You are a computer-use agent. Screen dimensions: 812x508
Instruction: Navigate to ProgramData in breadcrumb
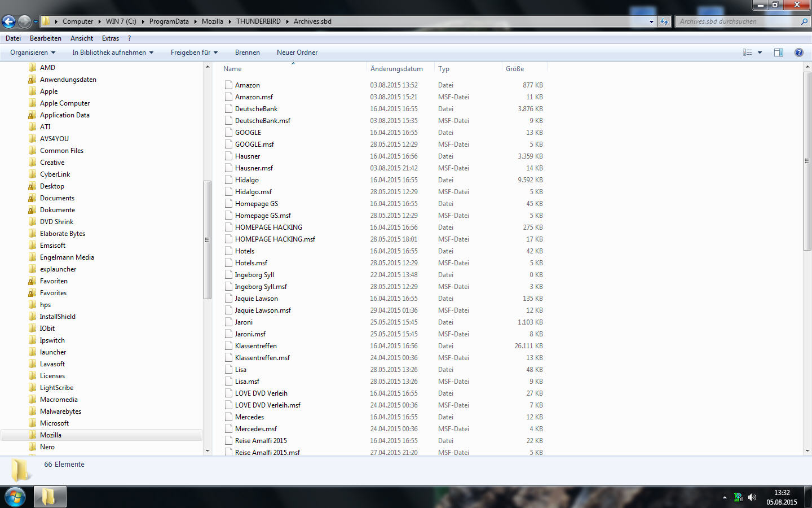tap(169, 21)
